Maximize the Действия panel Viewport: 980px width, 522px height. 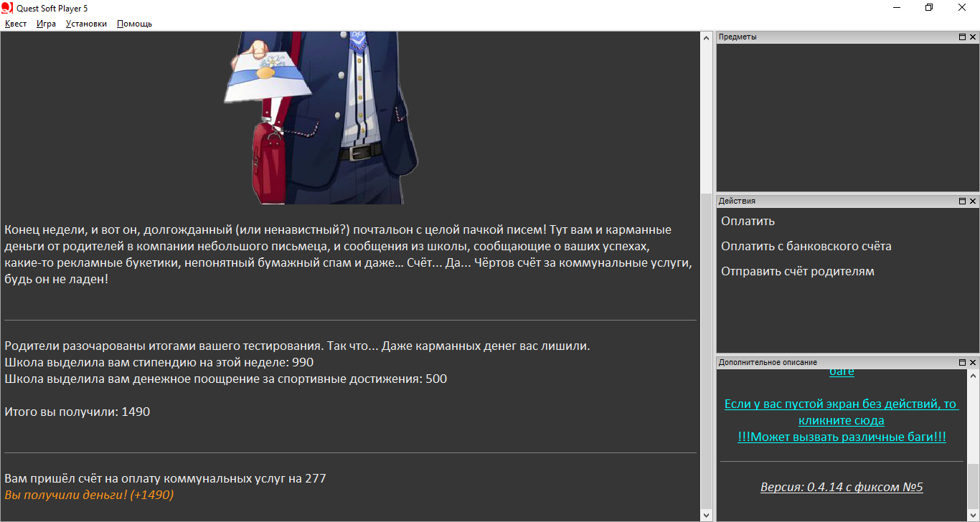(962, 201)
